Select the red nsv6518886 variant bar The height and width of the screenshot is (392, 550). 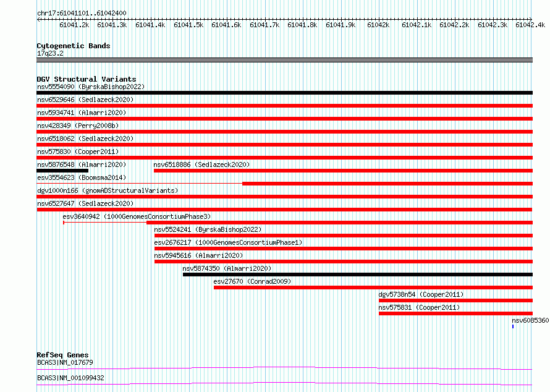pyautogui.click(x=343, y=171)
